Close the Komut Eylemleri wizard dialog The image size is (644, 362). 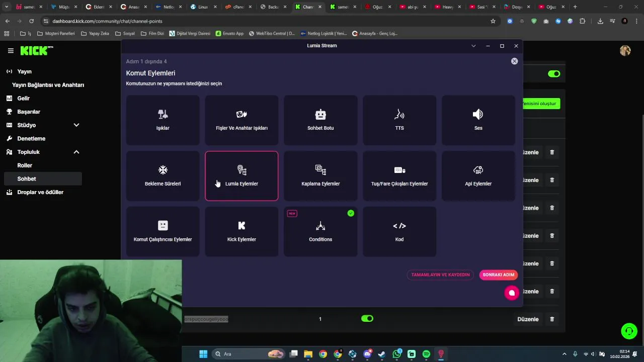514,61
